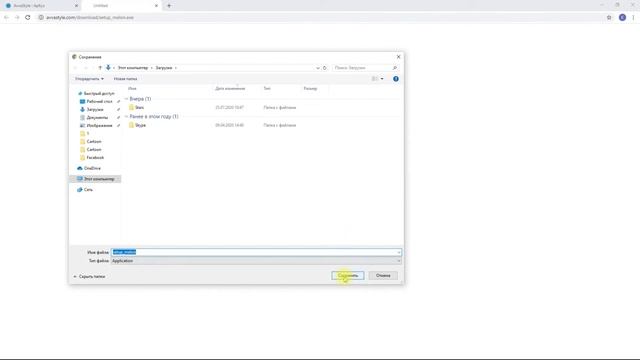This screenshot has width=640, height=360.
Task: Open the Упорядочить (Organize) dropdown
Action: [x=89, y=79]
